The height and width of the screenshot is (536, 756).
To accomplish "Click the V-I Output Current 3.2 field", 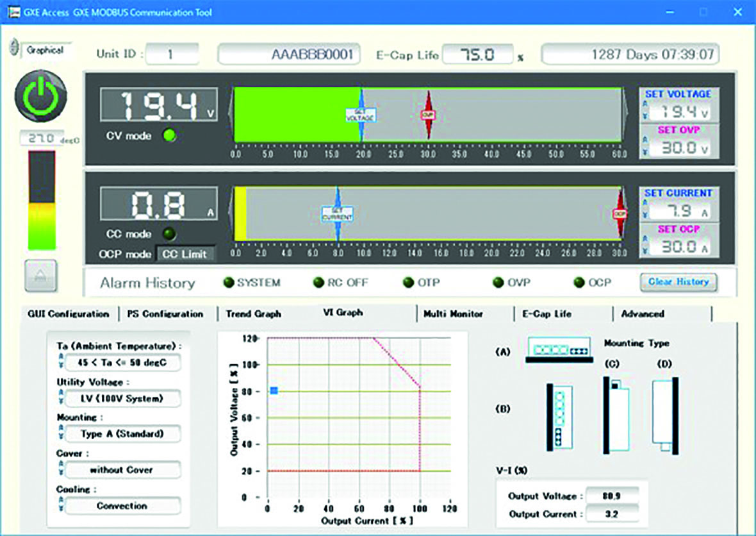I will [x=612, y=514].
